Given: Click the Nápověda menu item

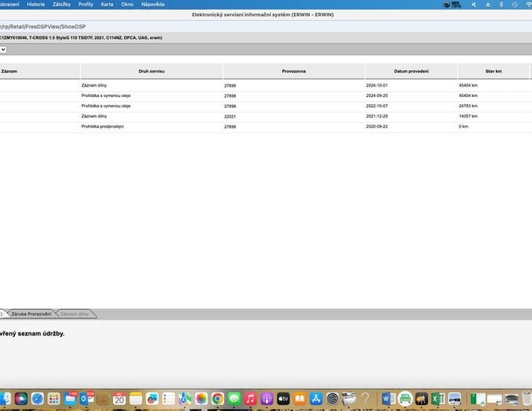Looking at the screenshot, I should (153, 4).
